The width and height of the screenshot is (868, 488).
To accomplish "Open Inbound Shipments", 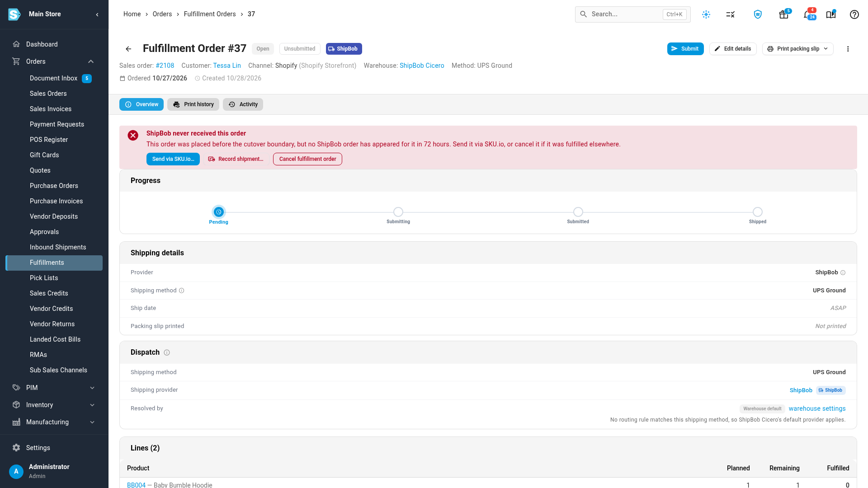I will [x=54, y=247].
